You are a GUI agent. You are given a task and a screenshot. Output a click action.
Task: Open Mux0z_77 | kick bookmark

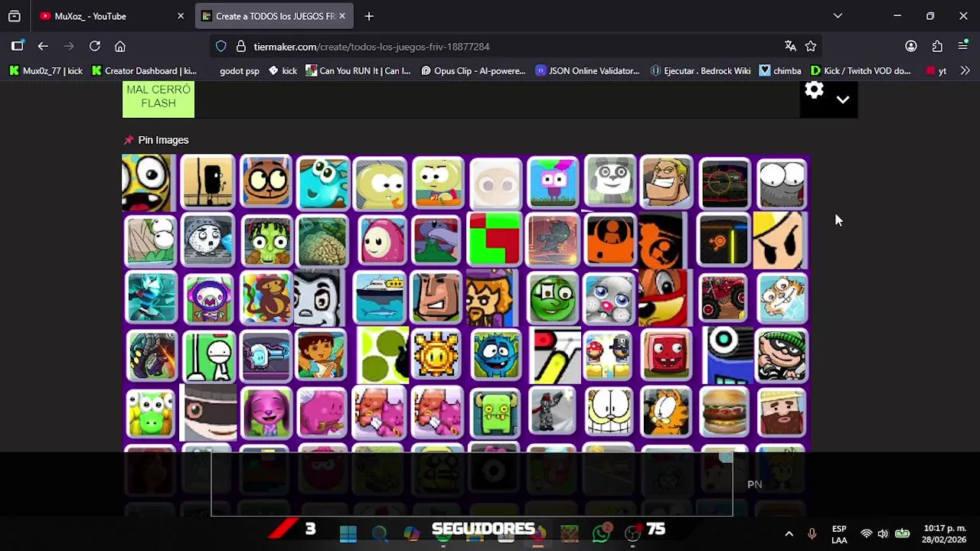45,70
